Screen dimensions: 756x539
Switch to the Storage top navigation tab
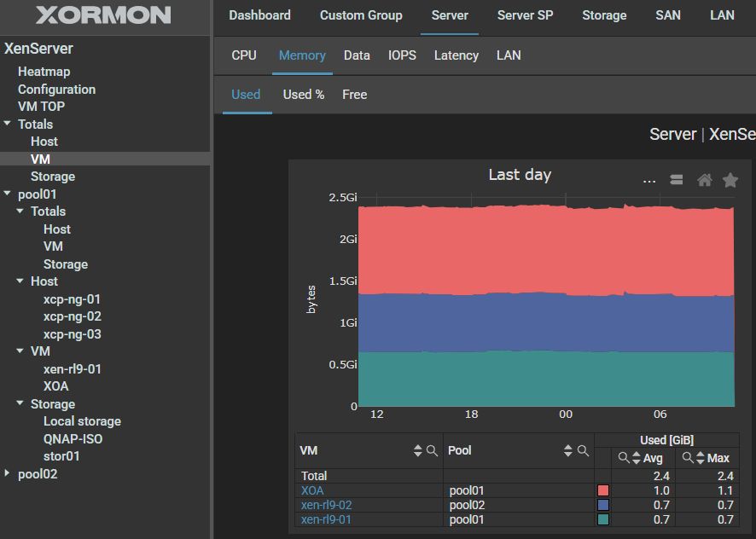[x=603, y=15]
